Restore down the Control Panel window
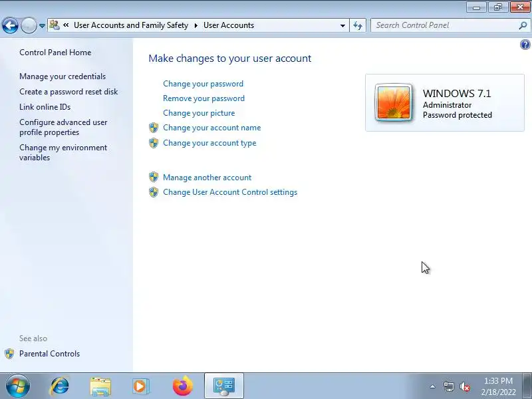 coord(497,7)
